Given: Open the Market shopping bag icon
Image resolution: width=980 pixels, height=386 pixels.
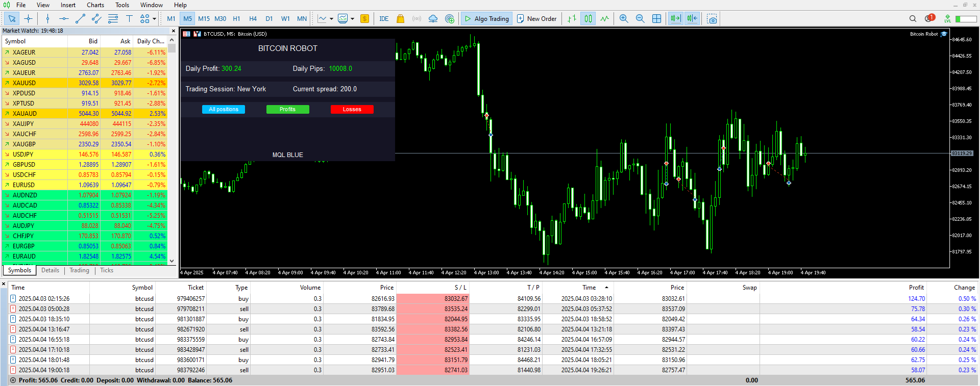Looking at the screenshot, I should pos(400,19).
